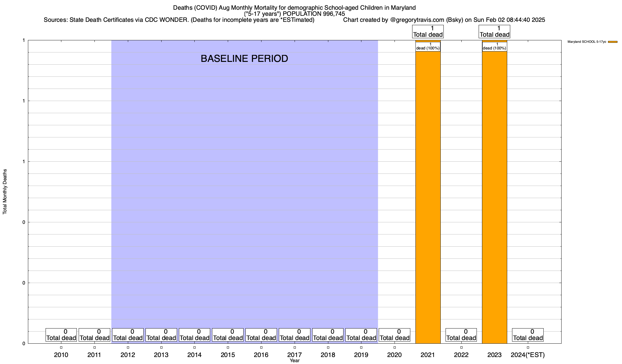The image size is (622, 364).
Task: Click the 2024(*EST) x-axis label
Action: 528,355
